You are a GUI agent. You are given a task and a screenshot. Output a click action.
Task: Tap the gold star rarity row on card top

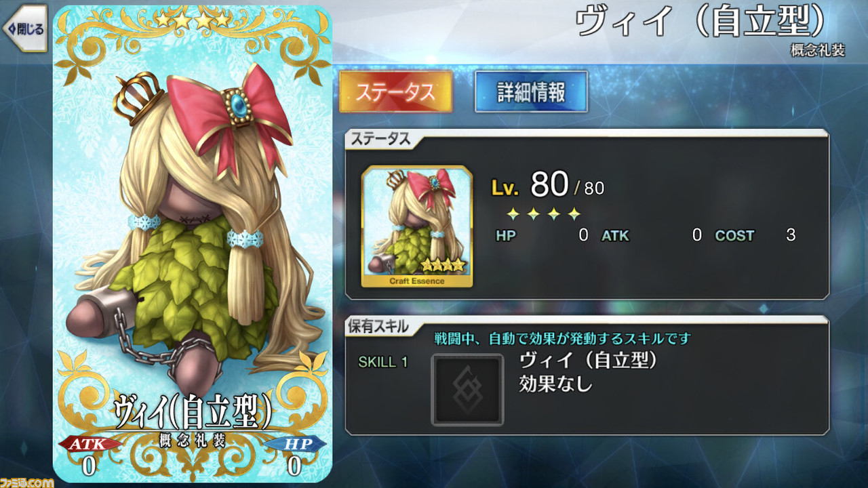click(193, 20)
